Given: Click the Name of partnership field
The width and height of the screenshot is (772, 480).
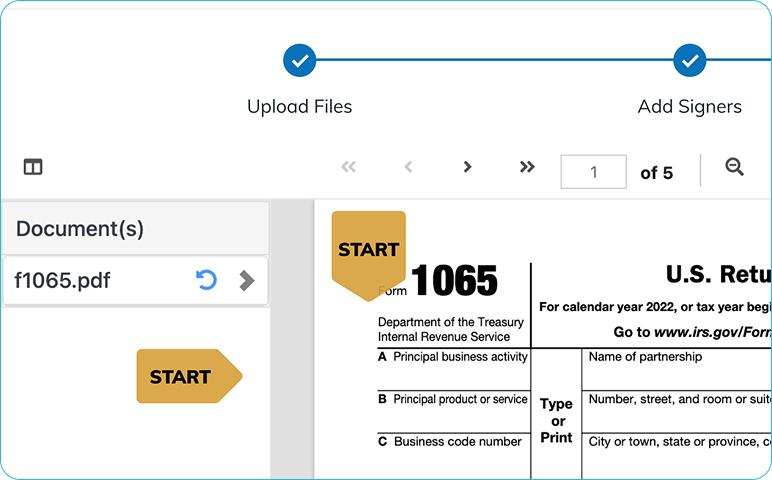Looking at the screenshot, I should point(676,370).
